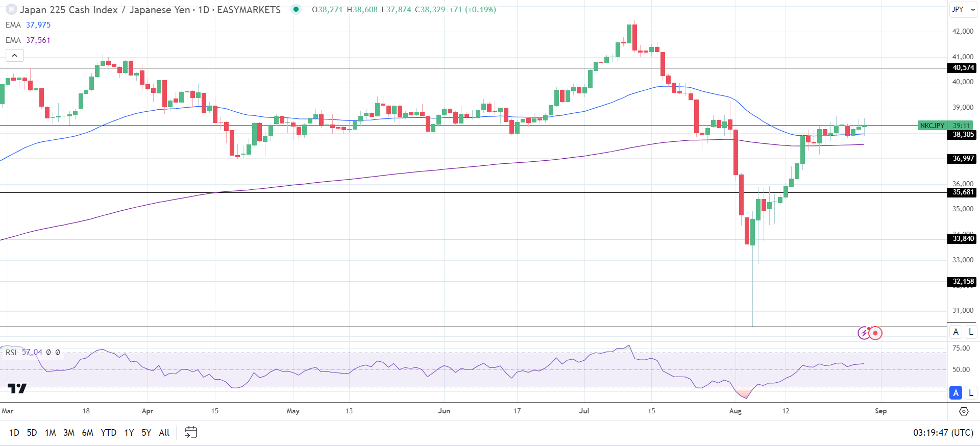Select the 1M time range

click(50, 433)
